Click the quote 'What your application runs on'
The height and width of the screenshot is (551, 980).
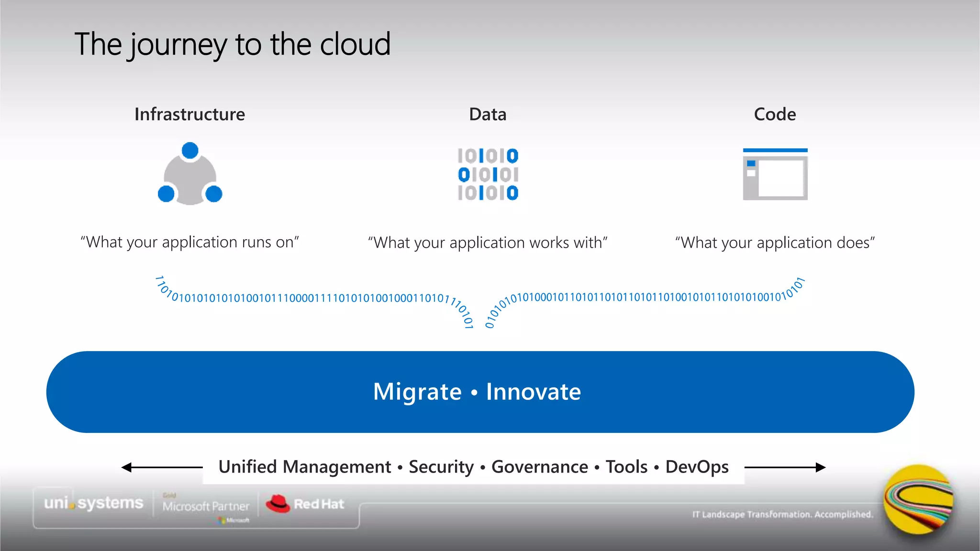click(189, 242)
